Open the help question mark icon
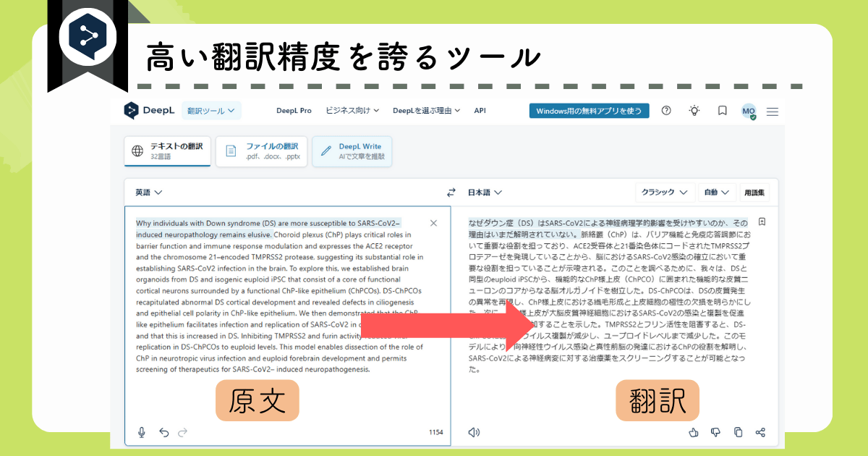 point(667,111)
